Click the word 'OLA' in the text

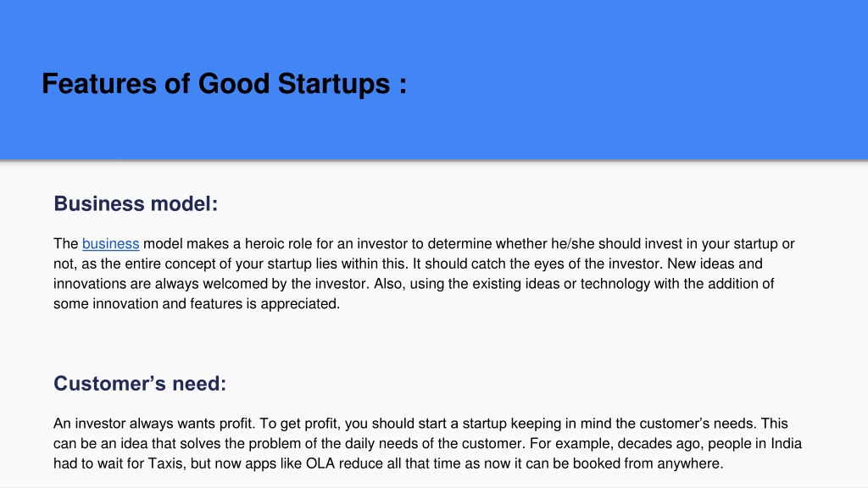click(320, 463)
